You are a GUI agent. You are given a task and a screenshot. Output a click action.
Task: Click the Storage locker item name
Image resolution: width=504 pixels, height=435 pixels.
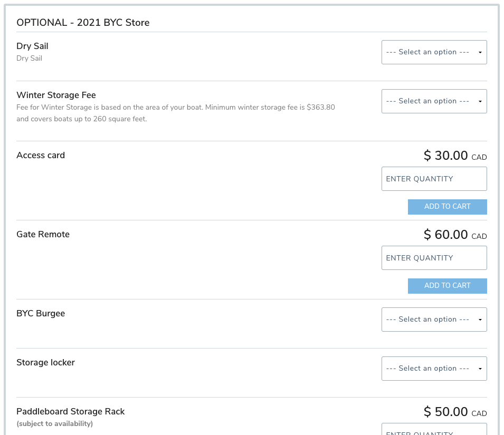[x=45, y=363]
